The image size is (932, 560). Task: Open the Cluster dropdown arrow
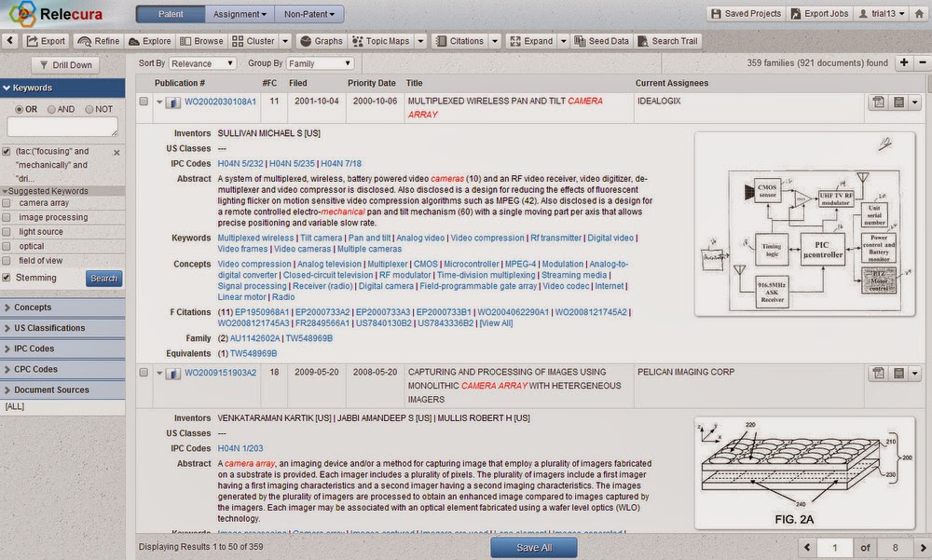(x=285, y=41)
